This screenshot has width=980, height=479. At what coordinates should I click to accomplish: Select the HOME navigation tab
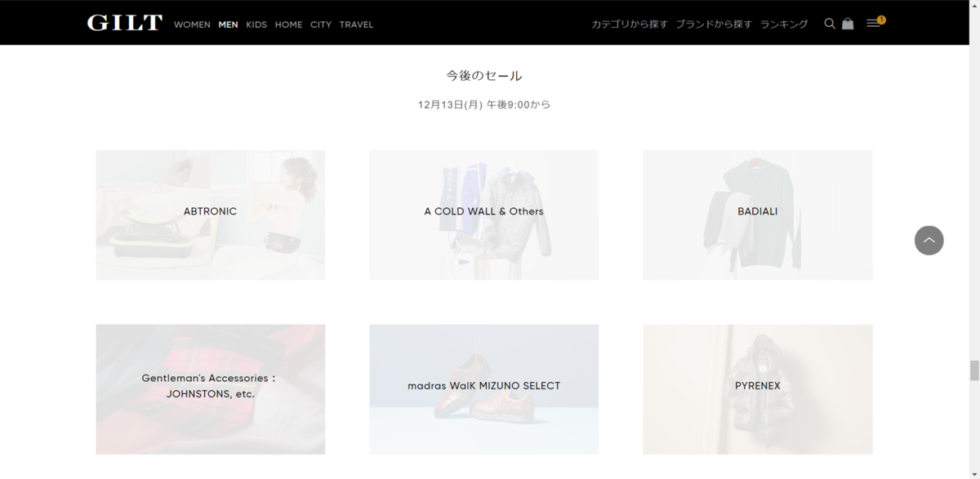point(288,24)
